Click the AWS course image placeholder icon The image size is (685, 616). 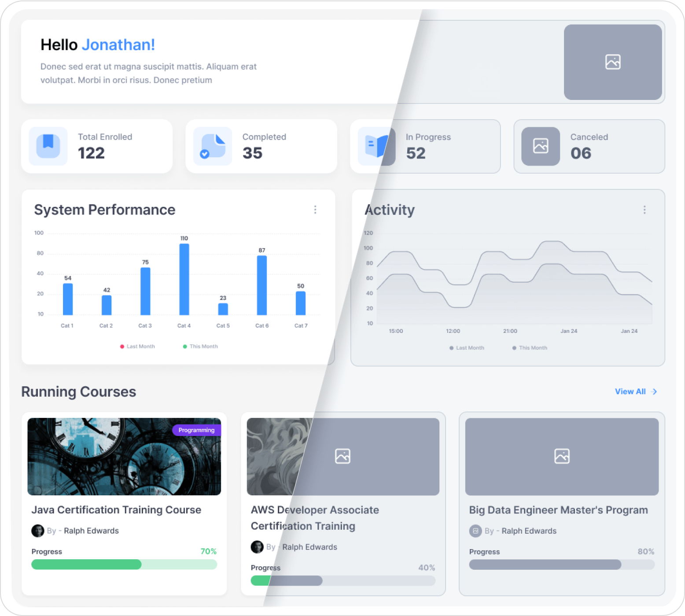point(343,456)
